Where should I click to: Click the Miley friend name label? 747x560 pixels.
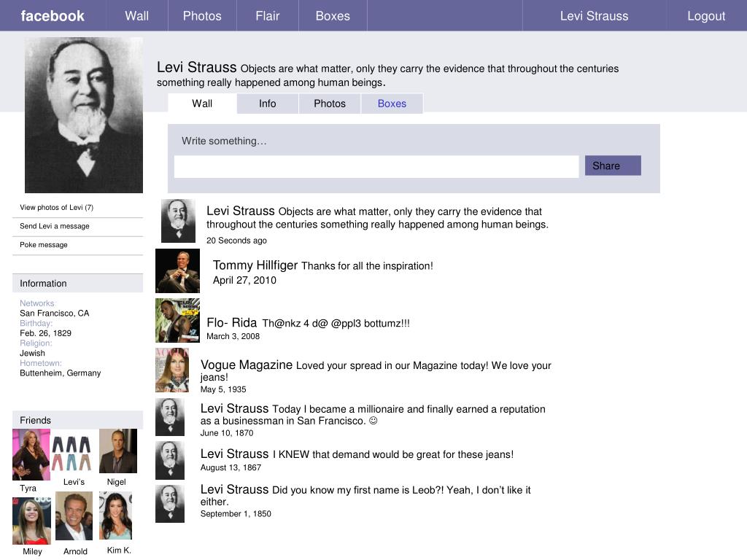pyautogui.click(x=32, y=551)
